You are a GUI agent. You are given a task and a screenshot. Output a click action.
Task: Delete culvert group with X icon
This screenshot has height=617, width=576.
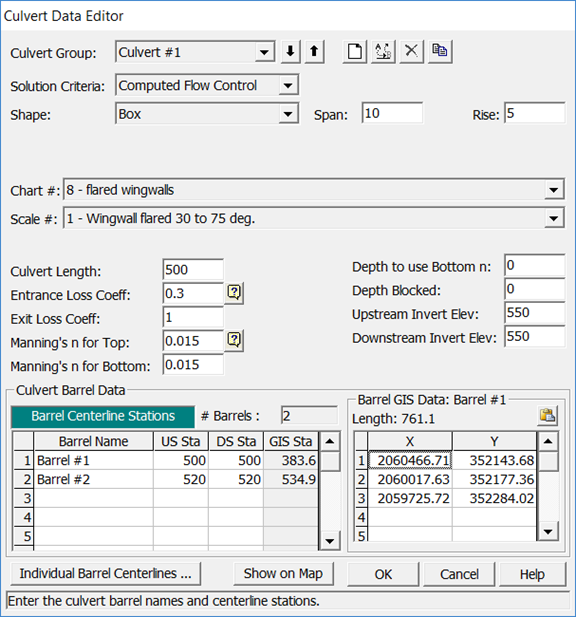[412, 51]
